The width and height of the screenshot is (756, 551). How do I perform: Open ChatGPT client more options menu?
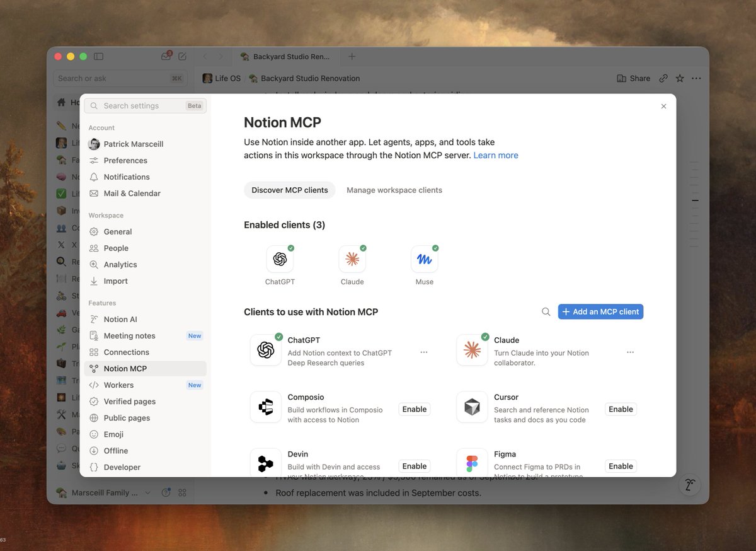[x=424, y=352]
